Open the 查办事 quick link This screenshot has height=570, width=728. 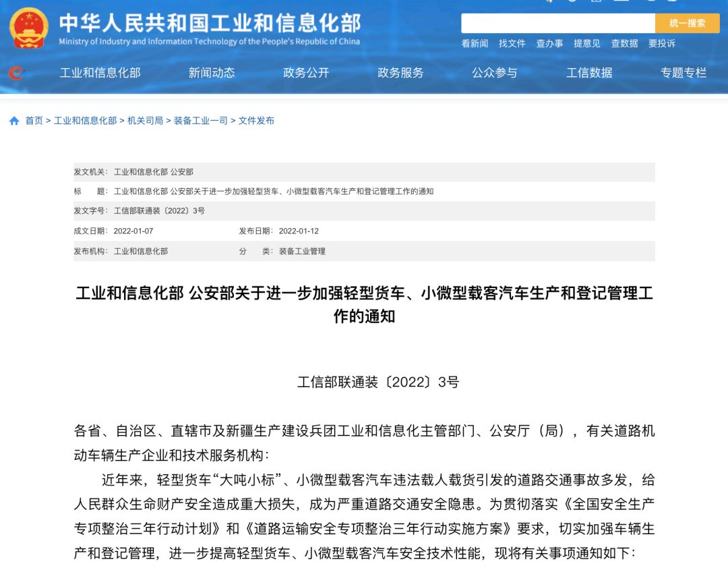(x=549, y=43)
